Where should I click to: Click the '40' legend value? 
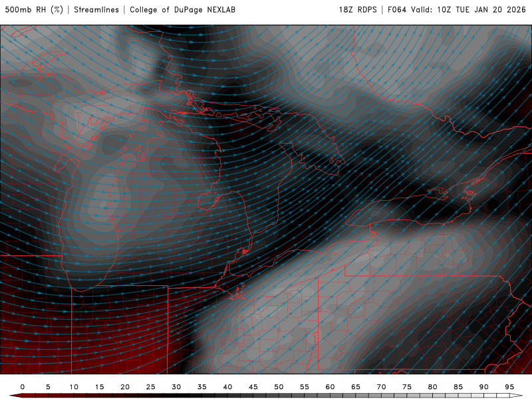click(x=227, y=387)
